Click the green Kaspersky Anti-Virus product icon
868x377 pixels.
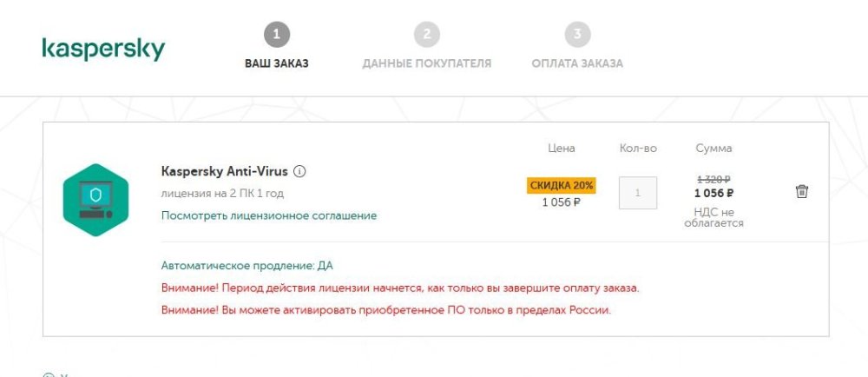(95, 200)
